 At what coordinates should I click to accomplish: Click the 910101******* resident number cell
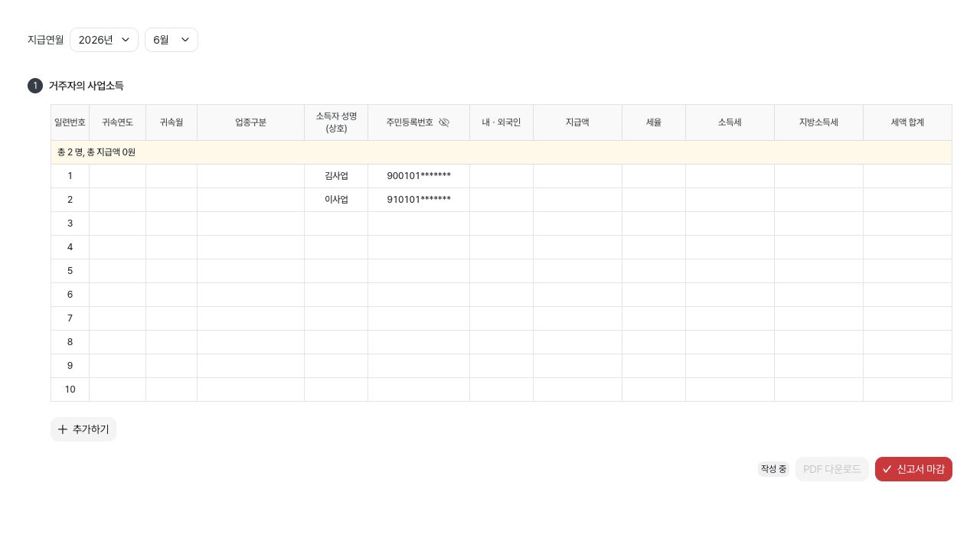(419, 200)
